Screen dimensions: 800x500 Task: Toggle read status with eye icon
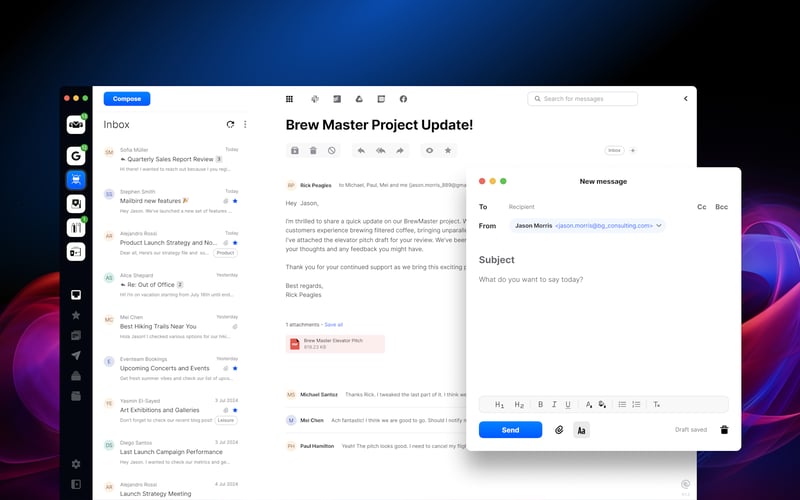[430, 151]
